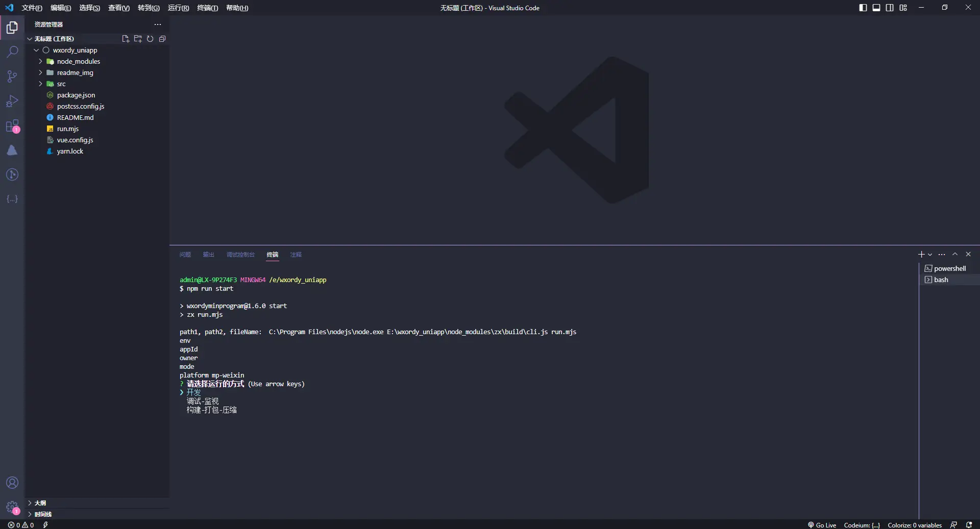
Task: Open the 文件 menu
Action: 32,8
